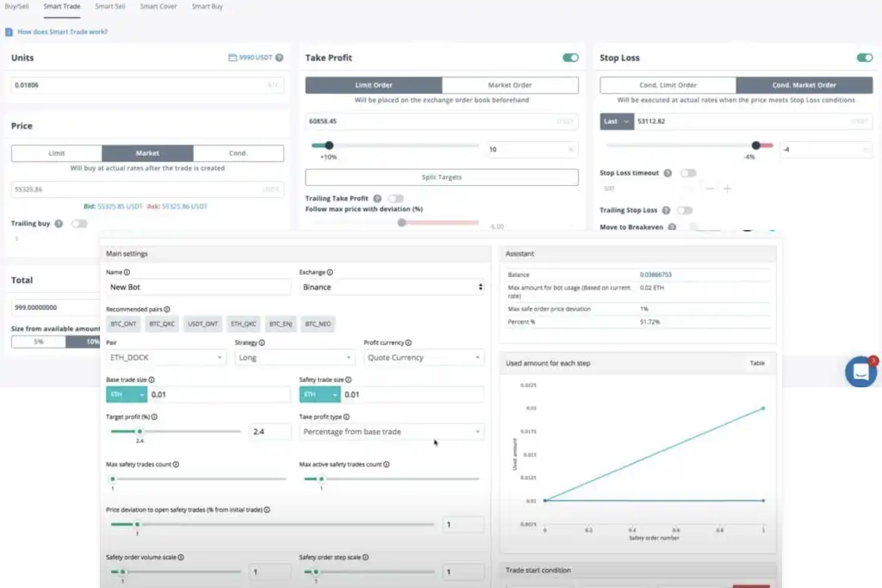Click the document icon beside Smart Trade help

[9, 32]
